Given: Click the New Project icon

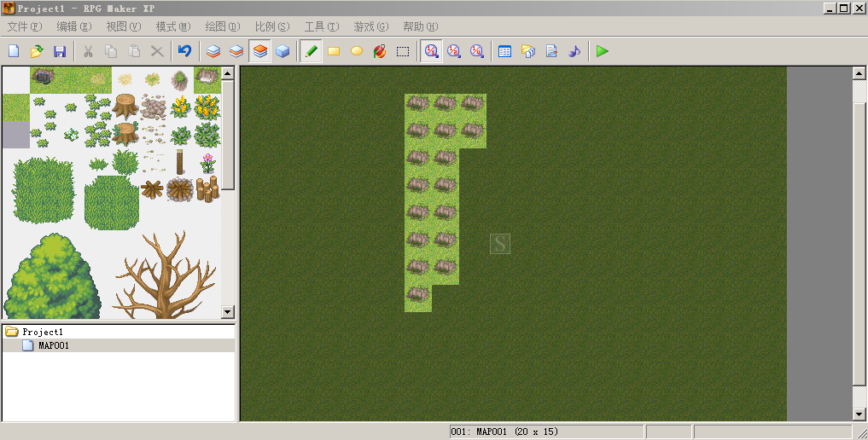Looking at the screenshot, I should click(x=14, y=51).
